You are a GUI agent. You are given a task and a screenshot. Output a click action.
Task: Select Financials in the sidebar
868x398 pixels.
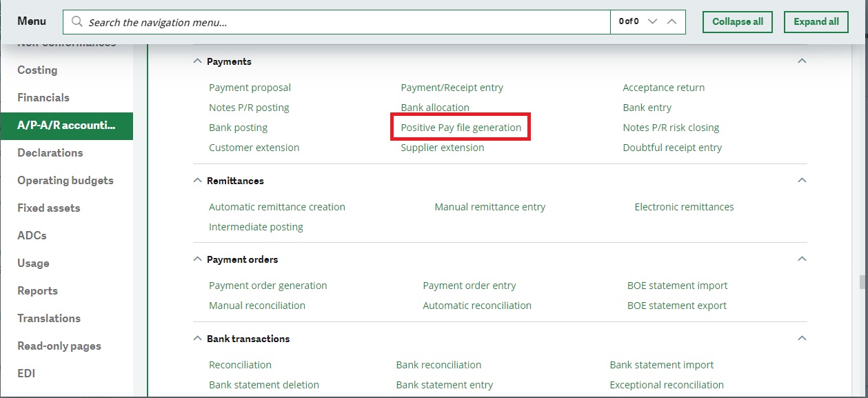43,97
